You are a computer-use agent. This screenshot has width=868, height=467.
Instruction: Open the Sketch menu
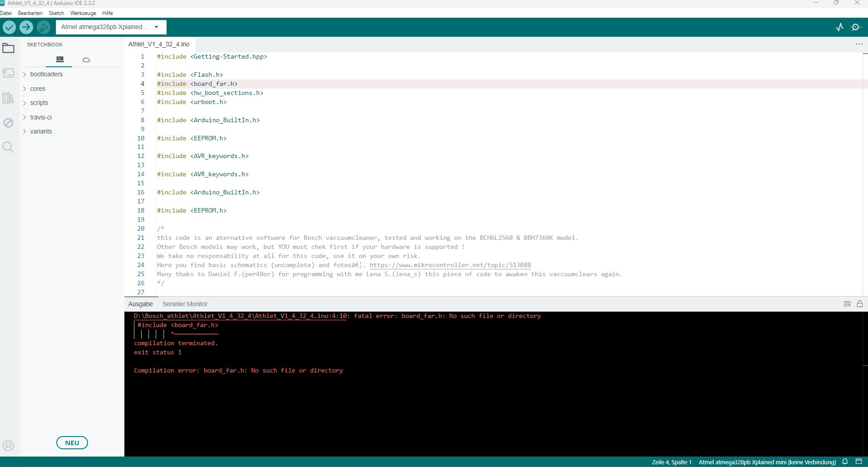(x=56, y=13)
